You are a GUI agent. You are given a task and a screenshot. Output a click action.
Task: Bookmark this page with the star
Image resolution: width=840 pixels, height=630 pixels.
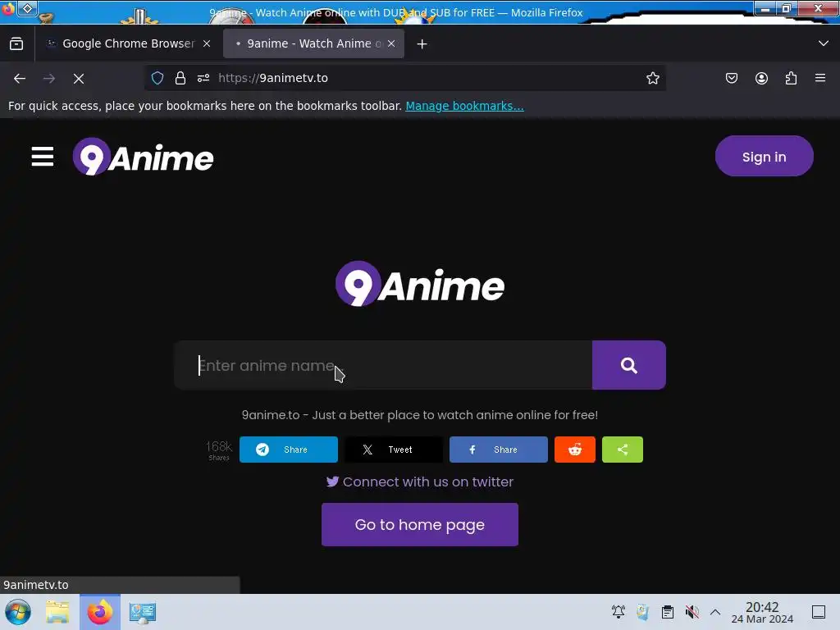click(x=652, y=78)
